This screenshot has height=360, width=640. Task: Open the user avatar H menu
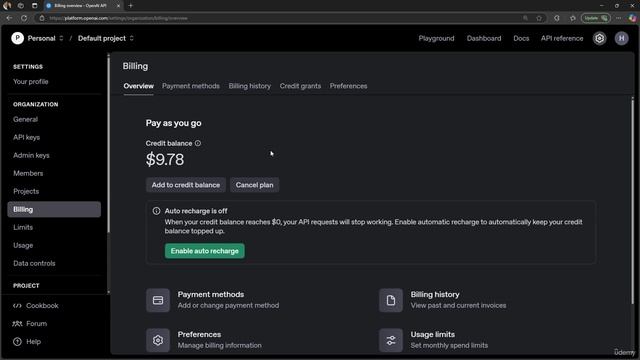621,38
